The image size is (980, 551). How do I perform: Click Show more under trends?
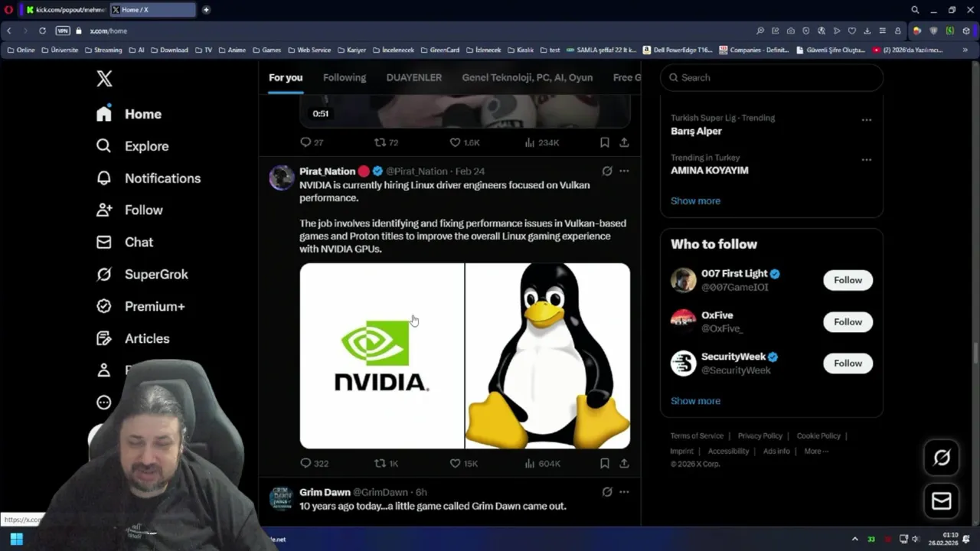point(695,201)
